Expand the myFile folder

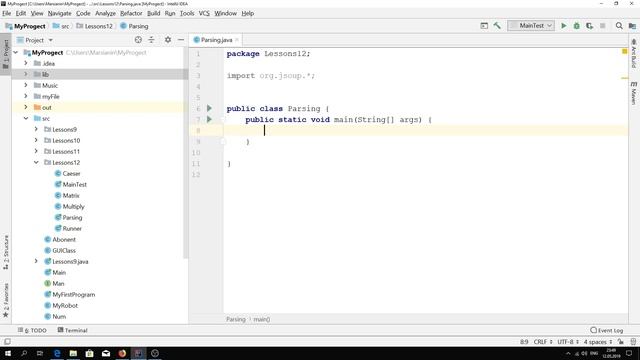[x=26, y=96]
